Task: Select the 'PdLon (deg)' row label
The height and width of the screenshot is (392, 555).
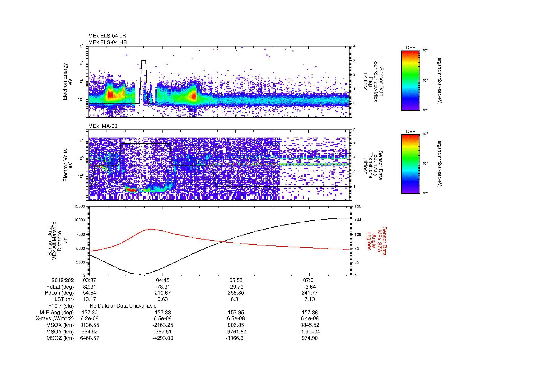Action: click(x=60, y=293)
